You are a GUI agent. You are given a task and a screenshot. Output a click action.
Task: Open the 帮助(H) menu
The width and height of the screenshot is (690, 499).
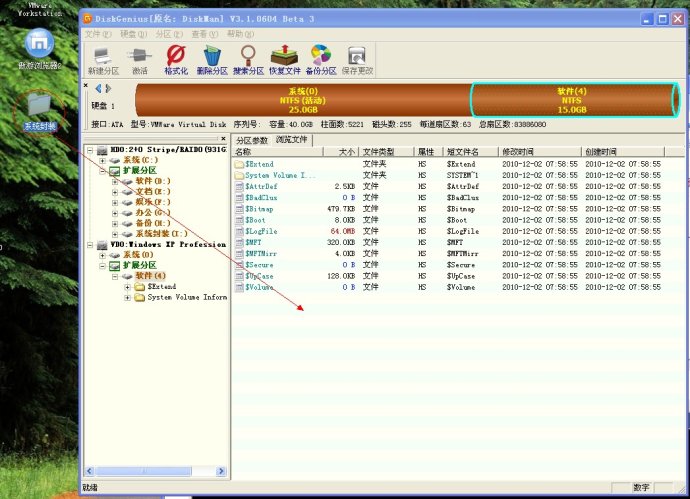click(240, 34)
